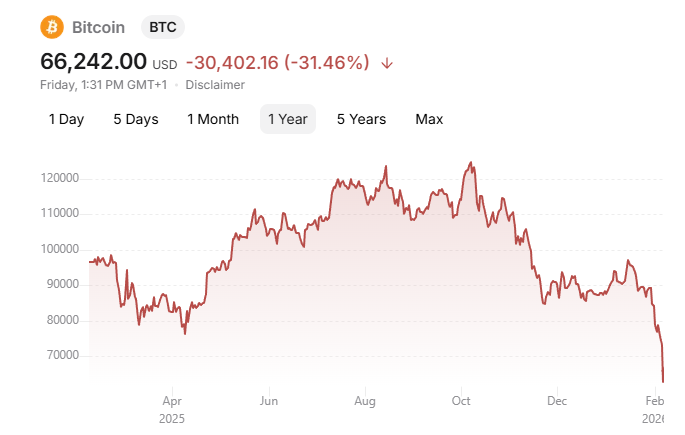This screenshot has width=685, height=435.
Task: Click the red down arrow icon
Action: coord(387,63)
